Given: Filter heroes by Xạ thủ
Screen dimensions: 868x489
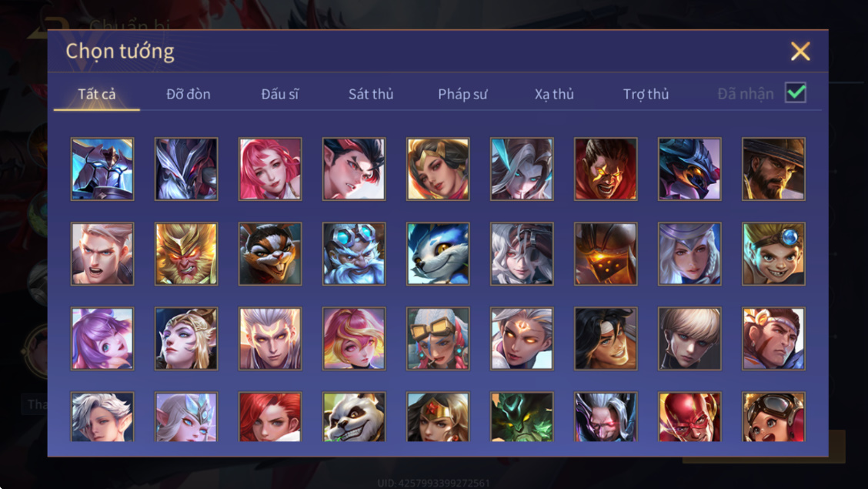Looking at the screenshot, I should pyautogui.click(x=554, y=94).
